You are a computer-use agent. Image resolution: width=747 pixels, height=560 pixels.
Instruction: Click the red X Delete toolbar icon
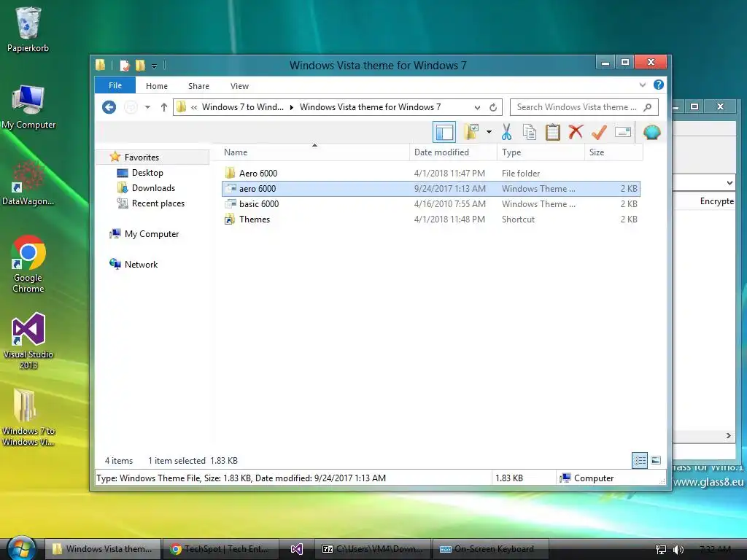coord(576,132)
